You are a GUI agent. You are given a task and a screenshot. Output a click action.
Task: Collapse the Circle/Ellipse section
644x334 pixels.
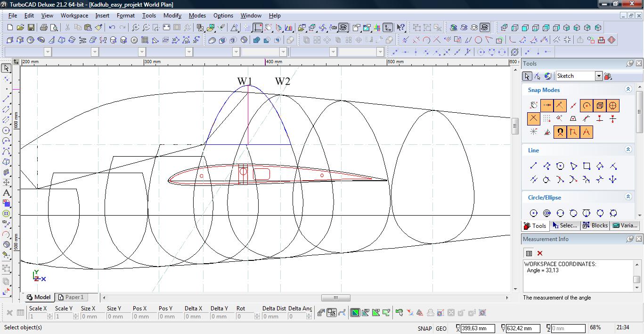[x=628, y=197]
